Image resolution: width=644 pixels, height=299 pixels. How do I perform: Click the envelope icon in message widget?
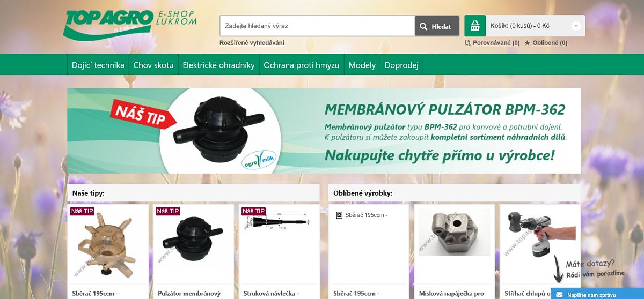(x=559, y=295)
